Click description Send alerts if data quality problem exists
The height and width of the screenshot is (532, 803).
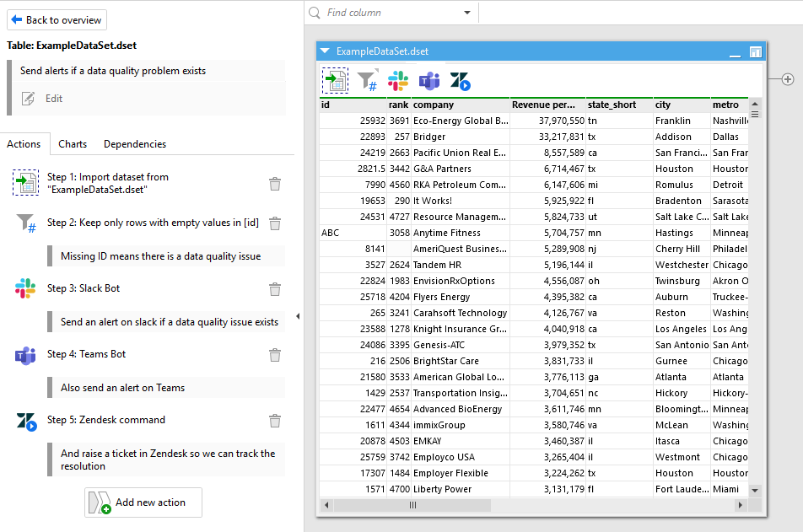click(x=113, y=71)
